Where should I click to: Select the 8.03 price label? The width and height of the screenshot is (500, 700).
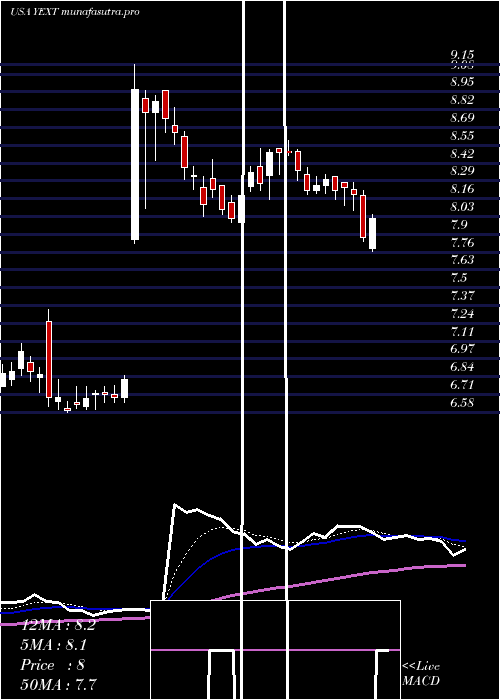462,207
